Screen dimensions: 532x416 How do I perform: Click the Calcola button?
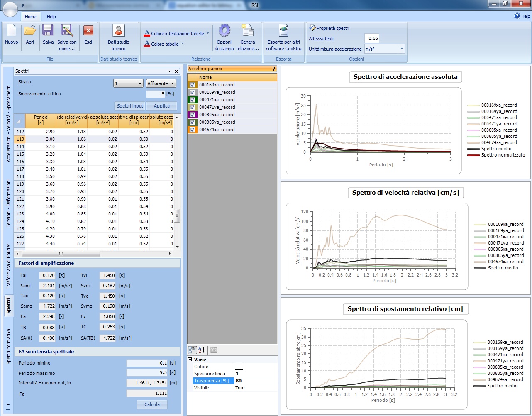point(152,404)
